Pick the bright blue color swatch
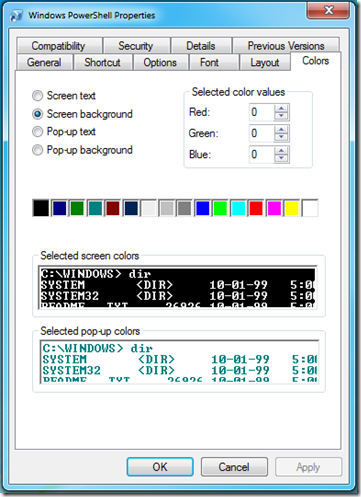This screenshot has height=497, width=361. point(203,208)
